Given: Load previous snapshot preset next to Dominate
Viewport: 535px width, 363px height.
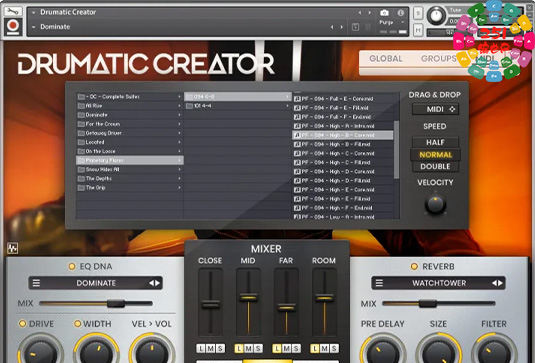Looking at the screenshot, I should [332, 27].
